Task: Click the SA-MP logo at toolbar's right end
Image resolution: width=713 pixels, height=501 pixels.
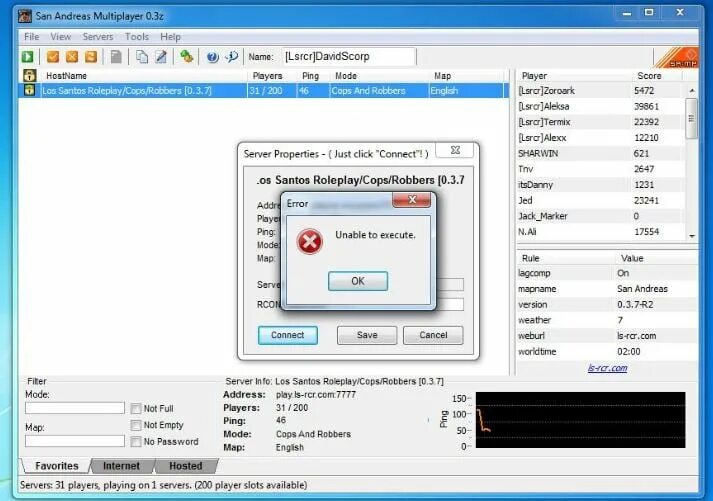Action: [x=676, y=57]
